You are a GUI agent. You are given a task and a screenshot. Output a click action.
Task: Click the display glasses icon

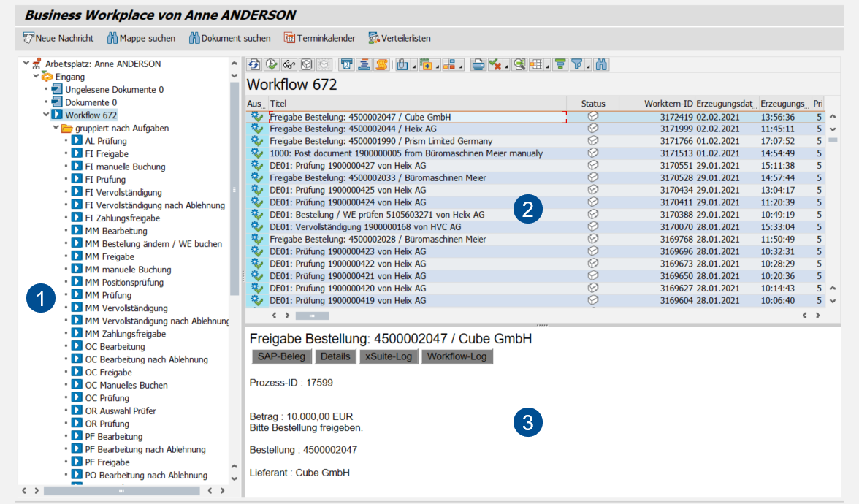click(289, 64)
